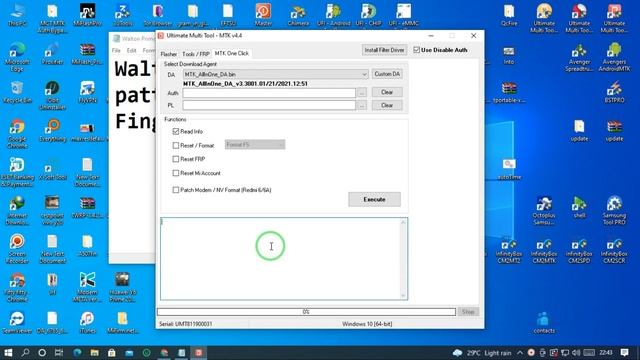
Task: Switch to the Flasher tab
Action: coord(169,54)
